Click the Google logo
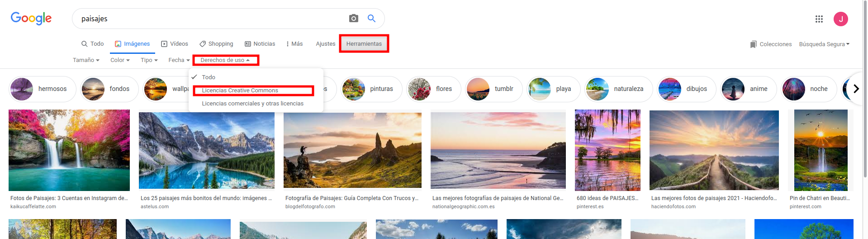 point(31,19)
